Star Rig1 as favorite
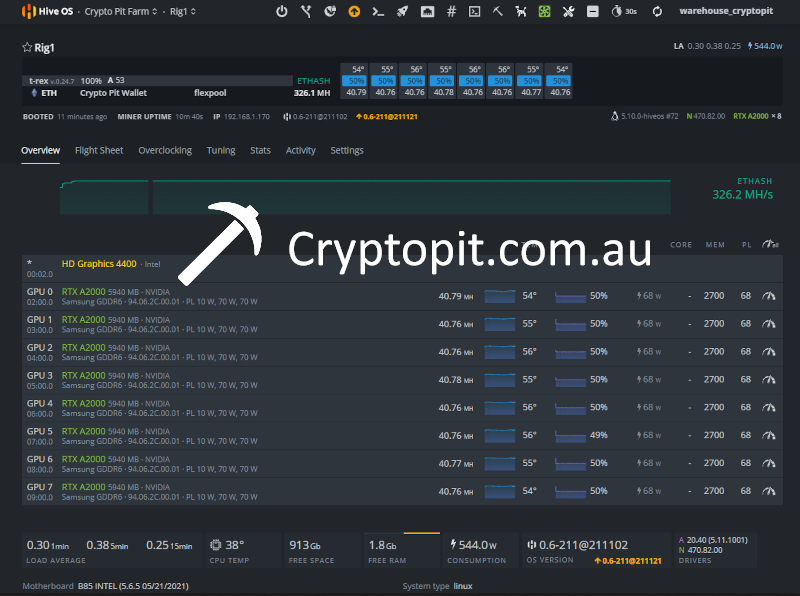This screenshot has height=596, width=800. (27, 47)
